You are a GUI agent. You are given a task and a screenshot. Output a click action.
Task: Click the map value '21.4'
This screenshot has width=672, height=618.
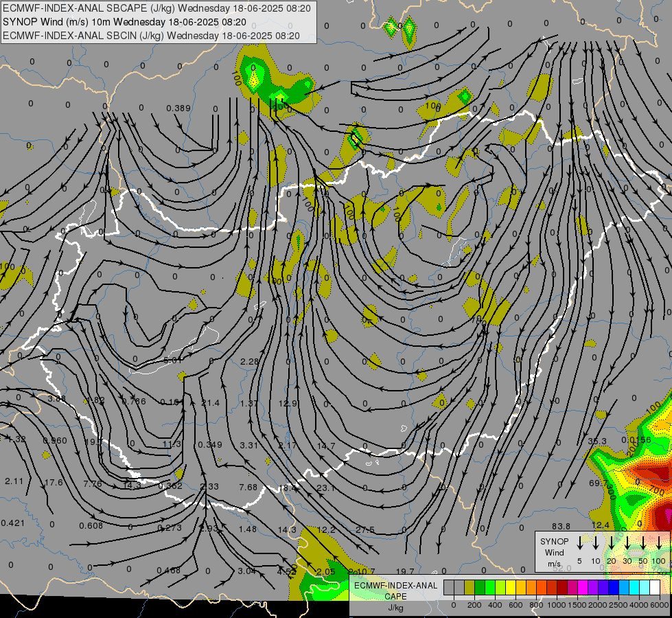pyautogui.click(x=210, y=402)
